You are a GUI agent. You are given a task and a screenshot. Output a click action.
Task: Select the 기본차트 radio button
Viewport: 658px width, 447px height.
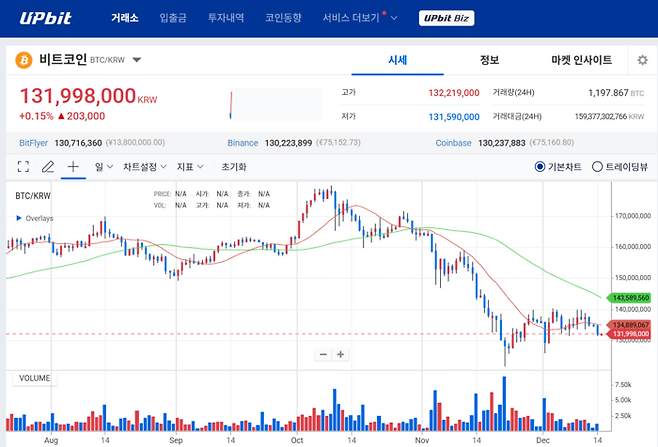tap(540, 167)
